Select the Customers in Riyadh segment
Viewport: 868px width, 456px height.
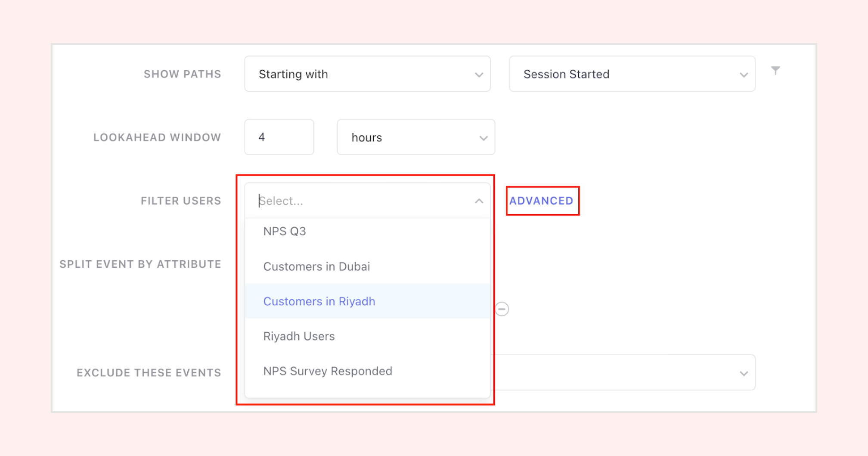(319, 302)
